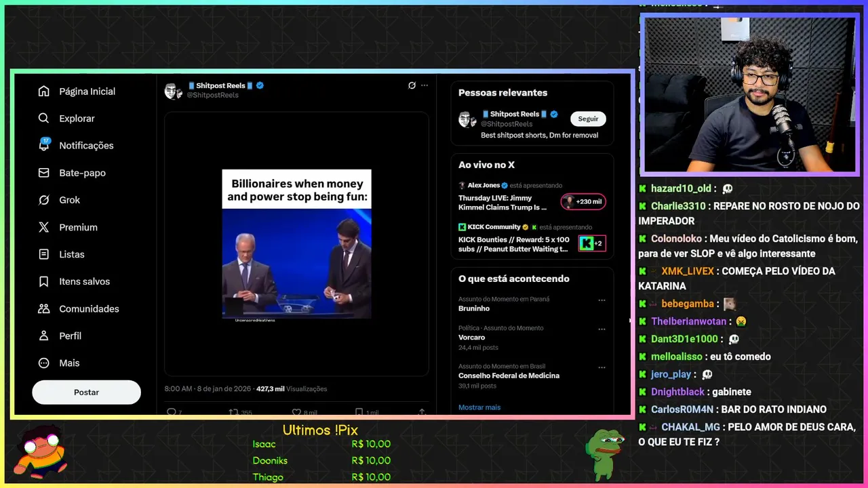Open Alex Jones Thursday LIVE broadcast title
Image resolution: width=868 pixels, height=488 pixels.
click(x=502, y=203)
